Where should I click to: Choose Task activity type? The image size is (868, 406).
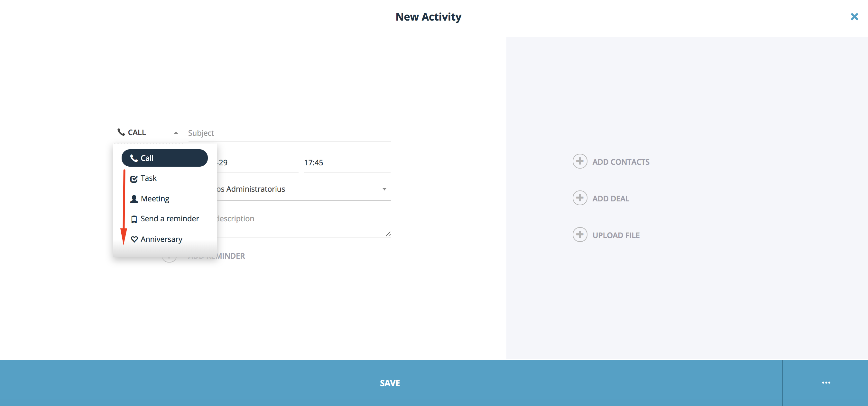[148, 178]
